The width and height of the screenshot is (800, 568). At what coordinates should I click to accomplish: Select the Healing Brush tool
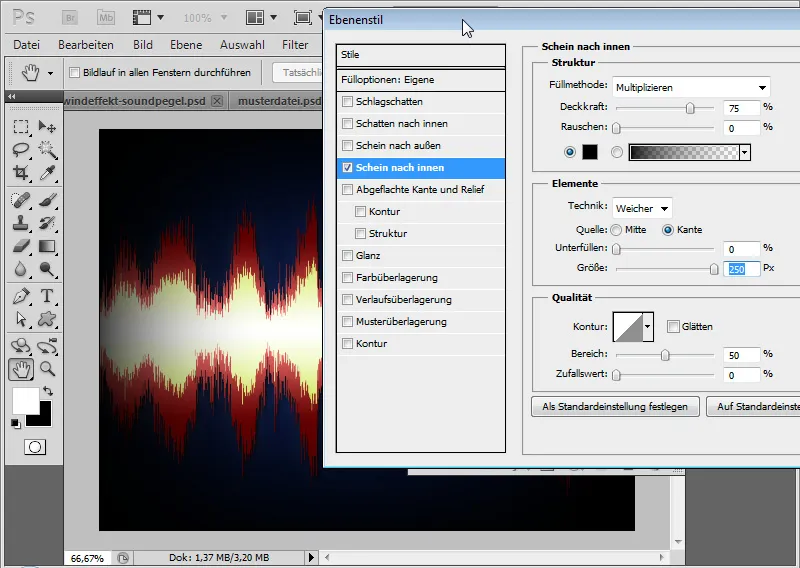(21, 200)
